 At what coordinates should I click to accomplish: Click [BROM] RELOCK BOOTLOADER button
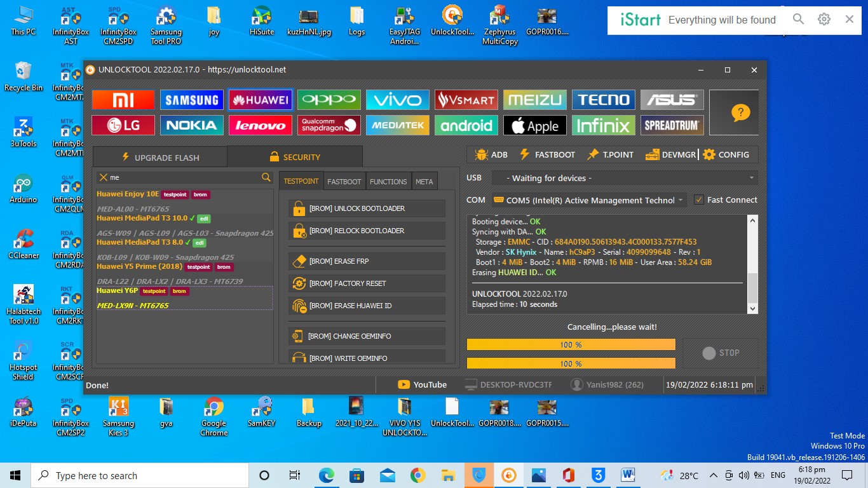point(367,231)
